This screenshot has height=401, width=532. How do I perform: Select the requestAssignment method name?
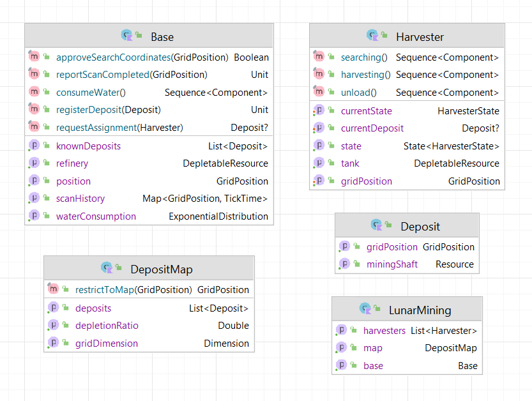(x=96, y=128)
